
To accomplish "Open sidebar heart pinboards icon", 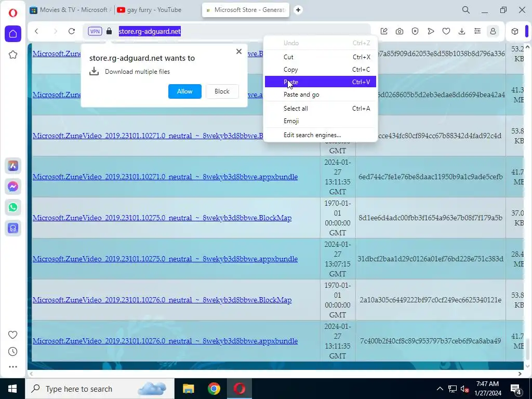I will click(x=12, y=335).
